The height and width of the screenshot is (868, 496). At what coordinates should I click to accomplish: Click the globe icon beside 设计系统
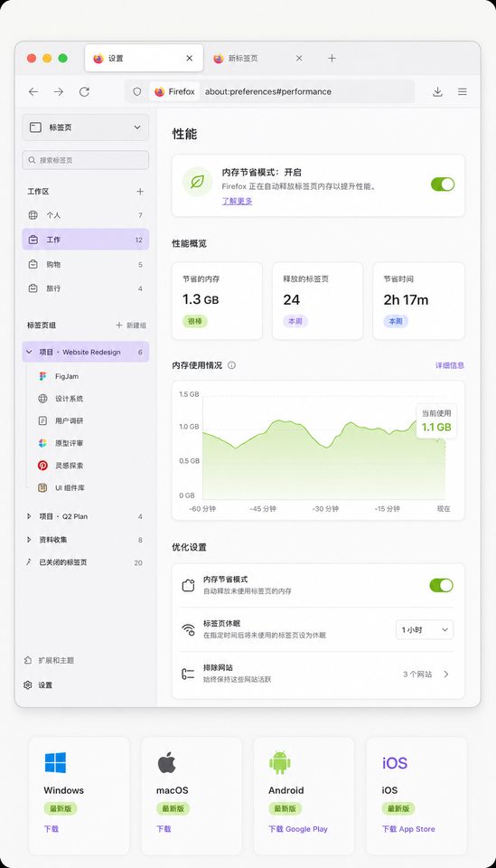[42, 399]
